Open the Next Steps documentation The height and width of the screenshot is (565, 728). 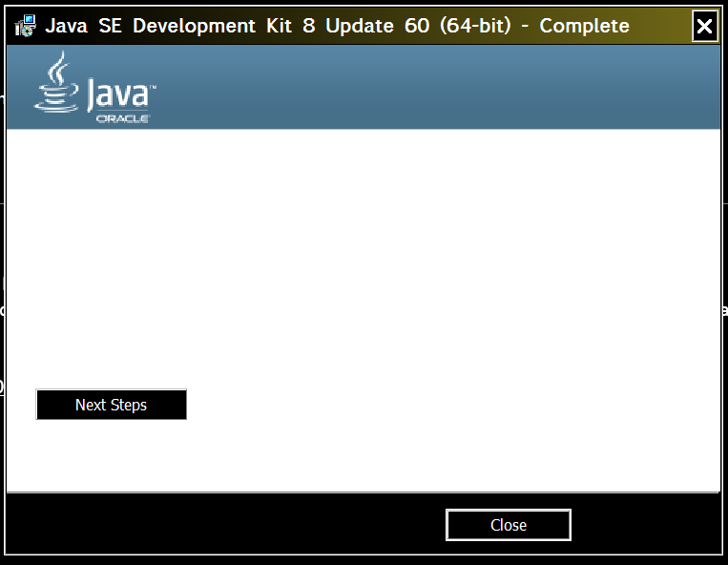click(x=112, y=405)
